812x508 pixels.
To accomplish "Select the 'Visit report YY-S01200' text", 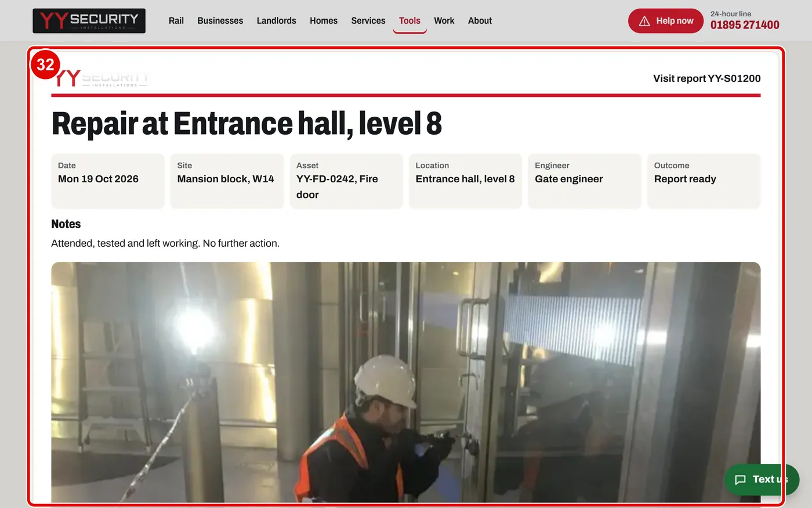I will [707, 78].
